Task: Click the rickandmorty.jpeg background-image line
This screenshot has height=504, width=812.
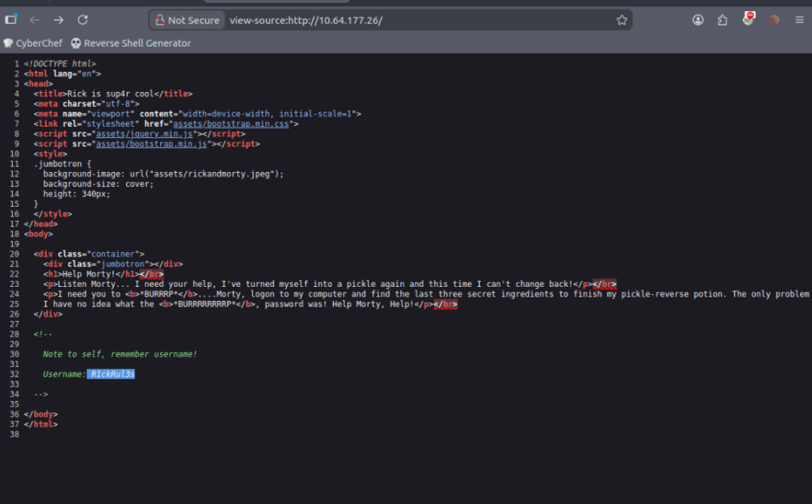Action: [163, 174]
